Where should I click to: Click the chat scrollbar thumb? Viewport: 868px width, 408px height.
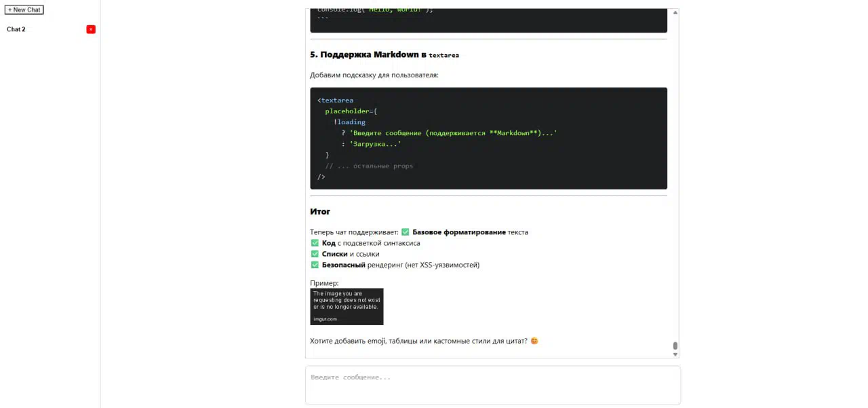tap(675, 346)
